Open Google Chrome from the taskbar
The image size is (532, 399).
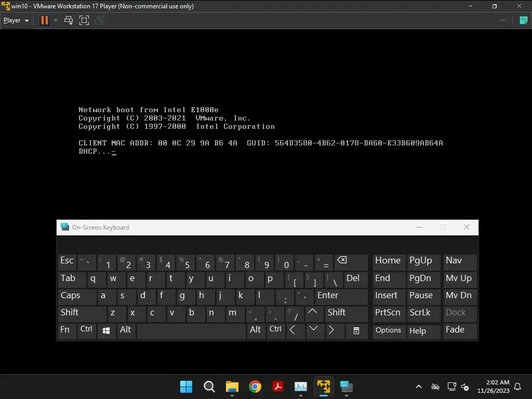click(x=255, y=387)
